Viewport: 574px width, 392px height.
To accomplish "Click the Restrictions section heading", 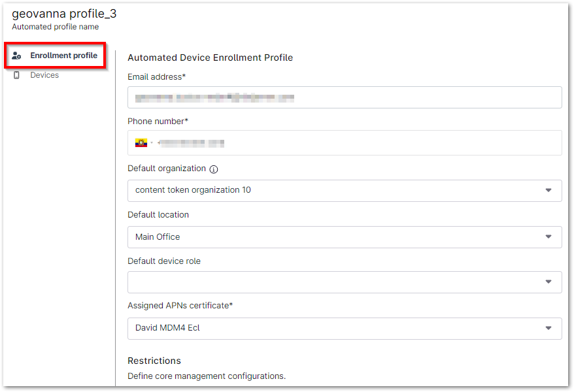I will tap(154, 360).
